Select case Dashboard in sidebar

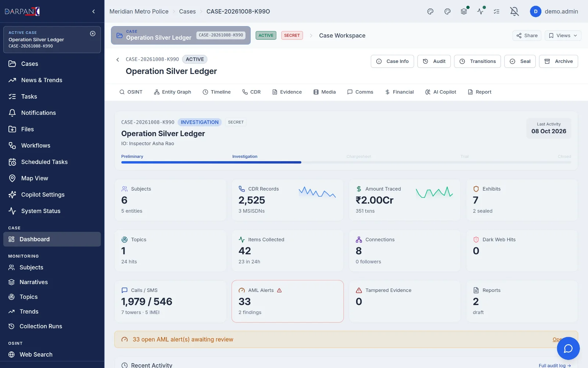coord(52,239)
